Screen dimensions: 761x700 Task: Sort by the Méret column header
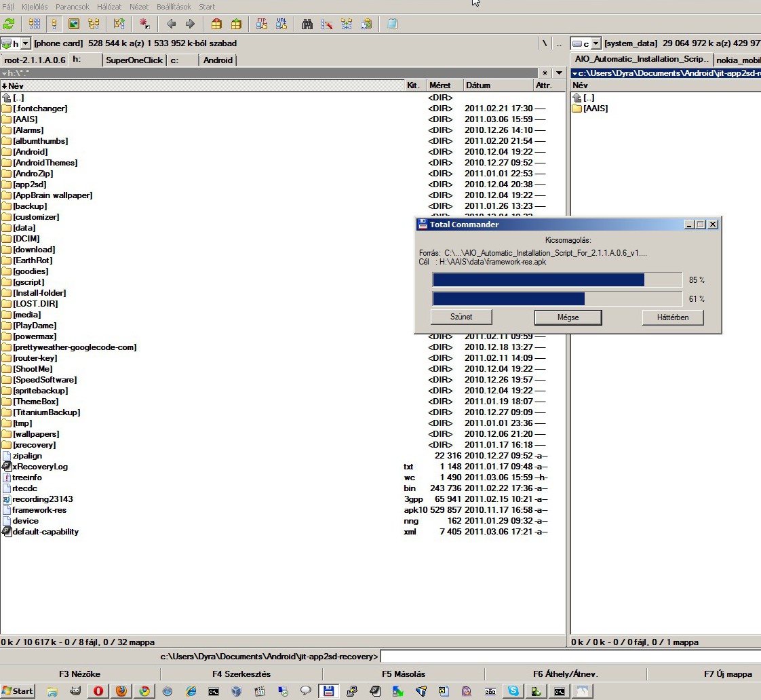tap(445, 85)
